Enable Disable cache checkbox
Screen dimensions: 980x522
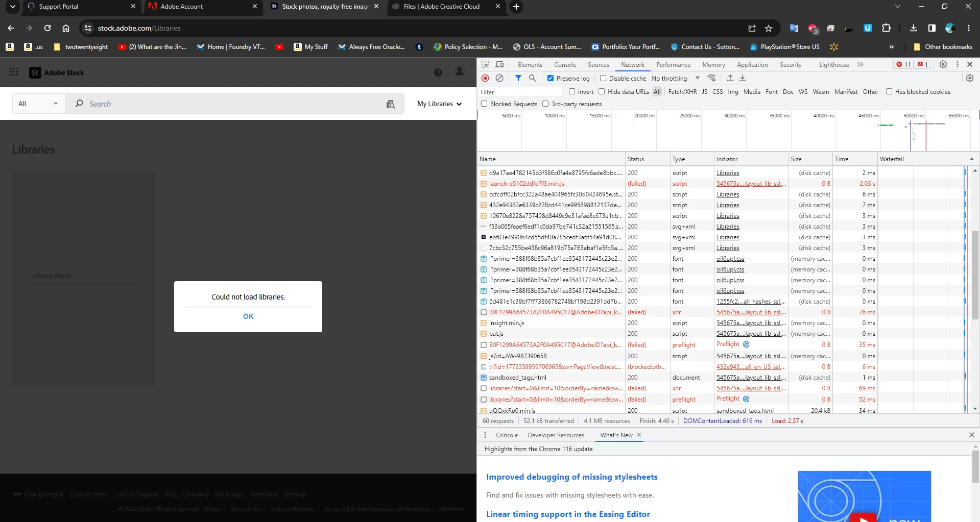(603, 78)
